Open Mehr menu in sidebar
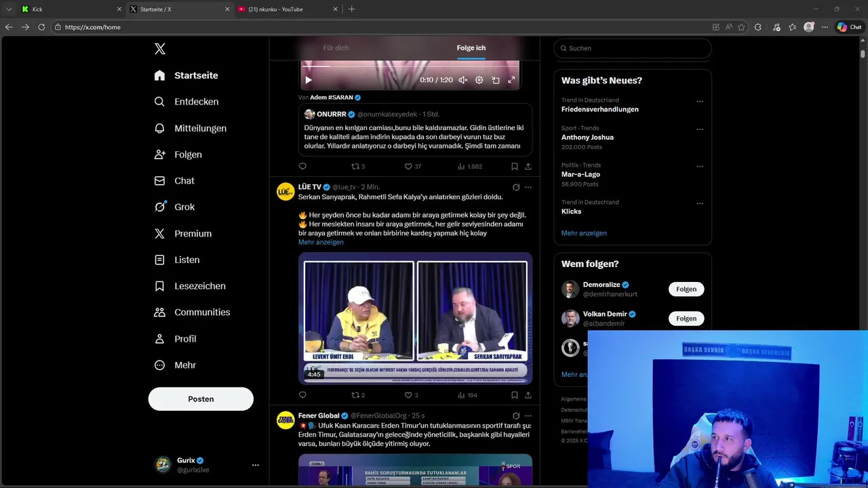Screen dimensions: 868x488 (175, 365)
